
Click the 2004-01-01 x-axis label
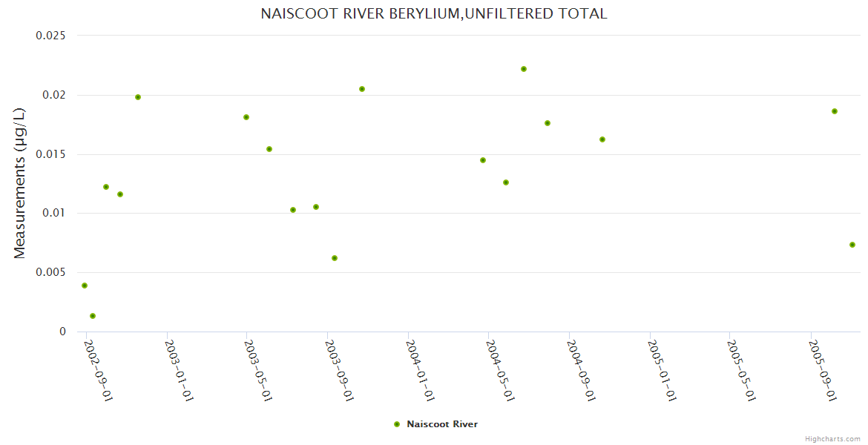pos(421,370)
